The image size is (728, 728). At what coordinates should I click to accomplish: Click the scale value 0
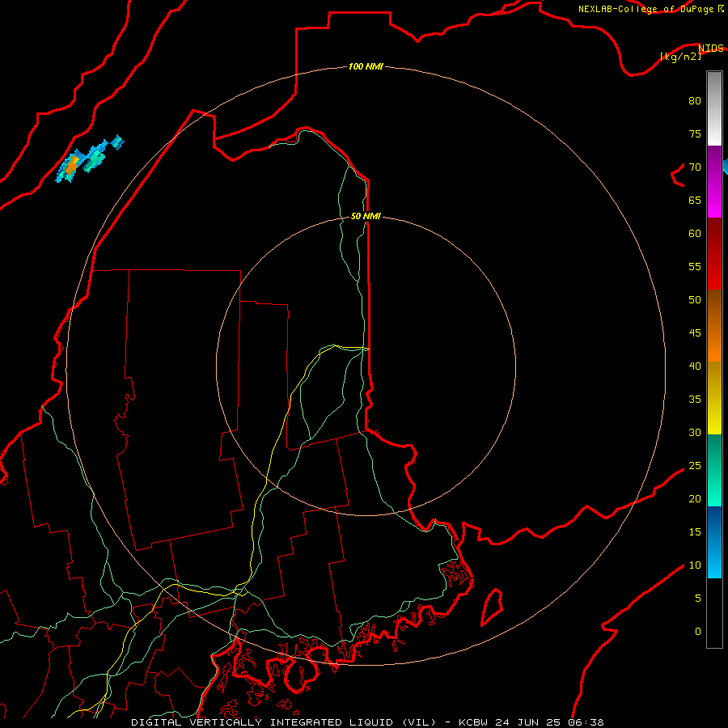tap(698, 632)
